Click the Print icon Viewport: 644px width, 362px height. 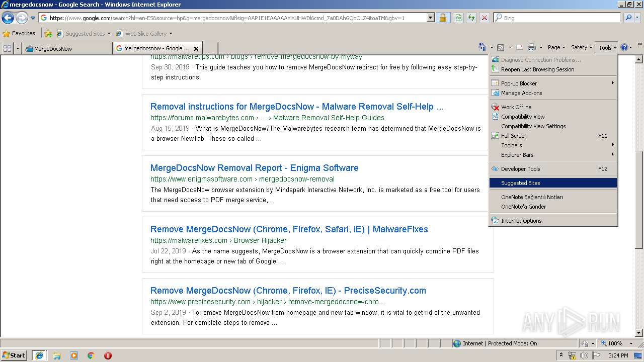point(532,47)
